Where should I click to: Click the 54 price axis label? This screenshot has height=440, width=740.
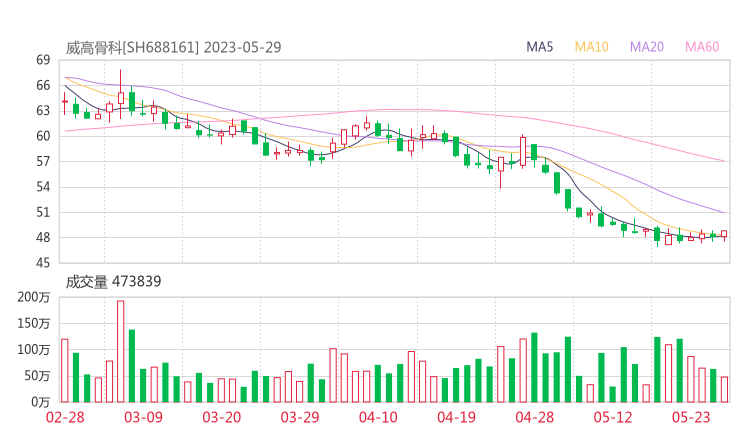pyautogui.click(x=43, y=187)
